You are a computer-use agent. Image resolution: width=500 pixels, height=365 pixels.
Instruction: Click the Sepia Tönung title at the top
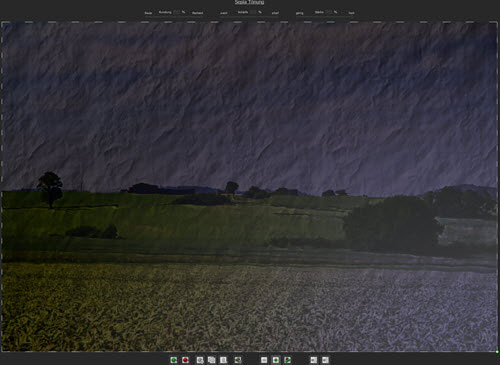tap(249, 2)
